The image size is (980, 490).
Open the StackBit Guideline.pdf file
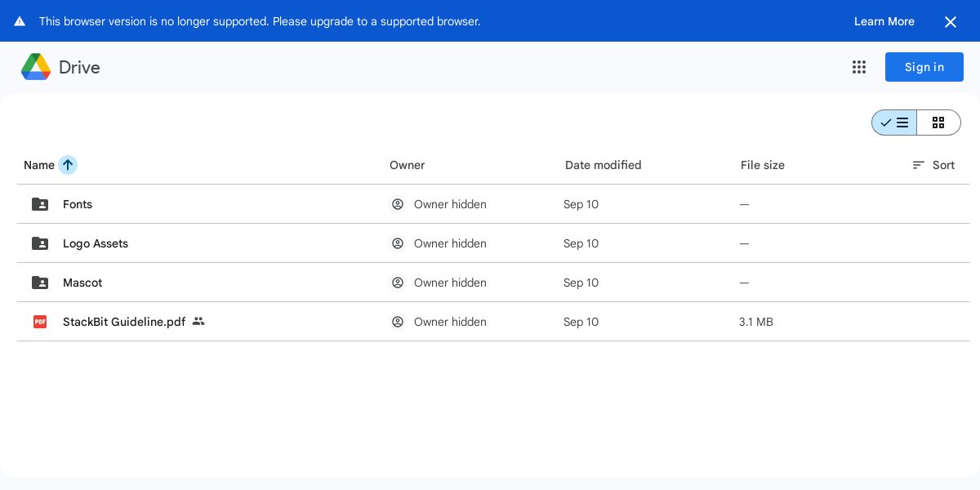coord(124,322)
